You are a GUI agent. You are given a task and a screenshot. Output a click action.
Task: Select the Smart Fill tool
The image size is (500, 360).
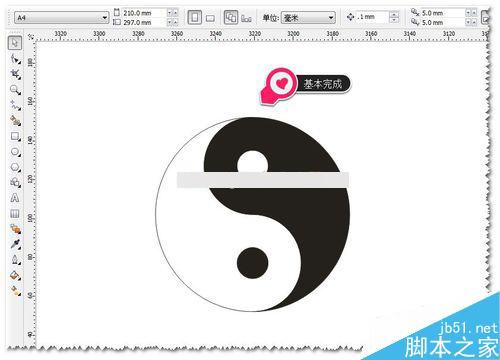pos(15,120)
